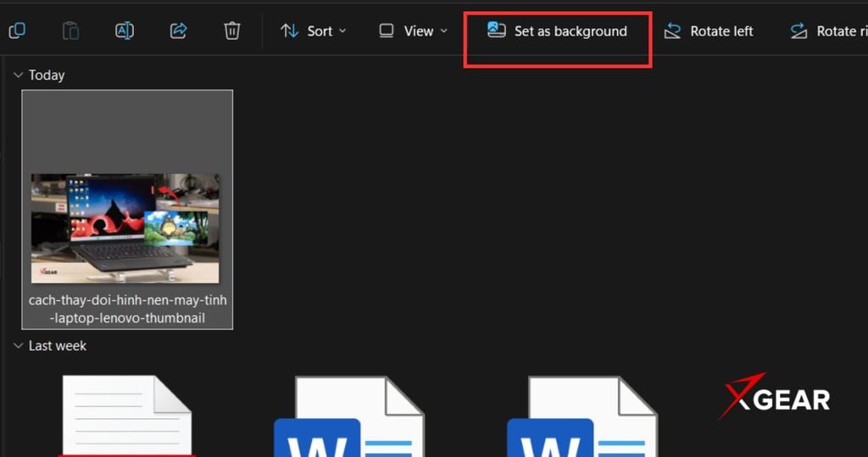
Task: Click the Rename icon
Action: point(124,31)
